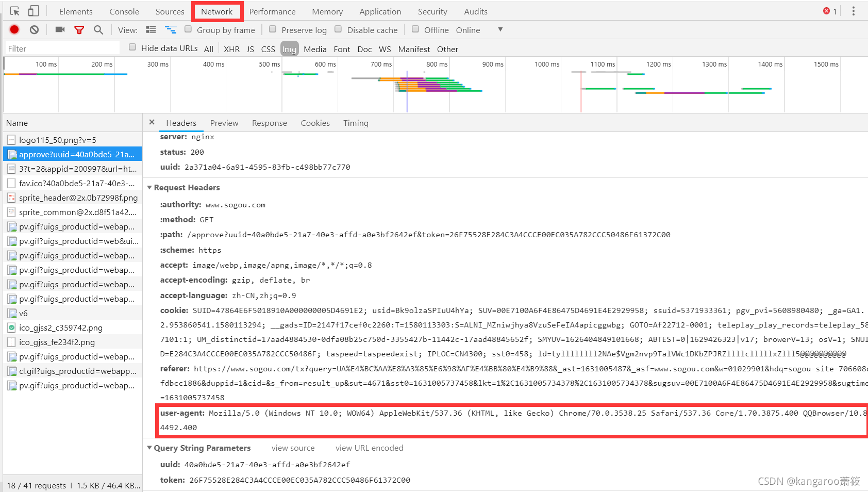The width and height of the screenshot is (868, 492).
Task: Switch to the Memory tab
Action: 327,11
